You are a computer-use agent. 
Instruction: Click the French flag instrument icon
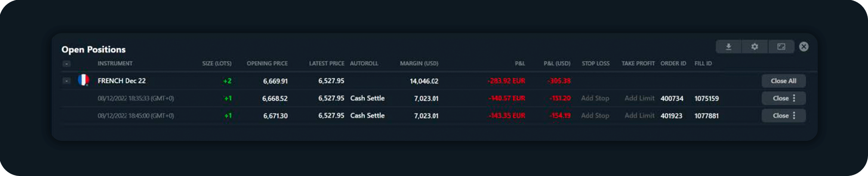point(83,80)
